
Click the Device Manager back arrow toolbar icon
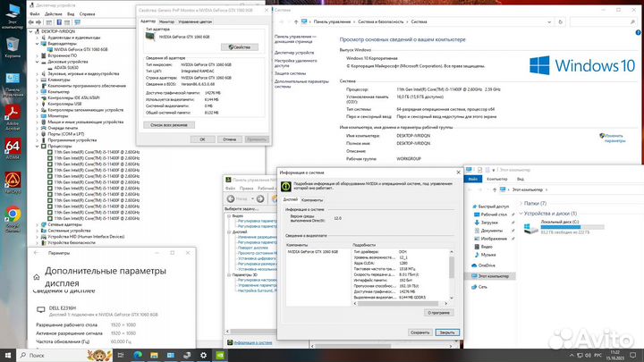[31, 22]
